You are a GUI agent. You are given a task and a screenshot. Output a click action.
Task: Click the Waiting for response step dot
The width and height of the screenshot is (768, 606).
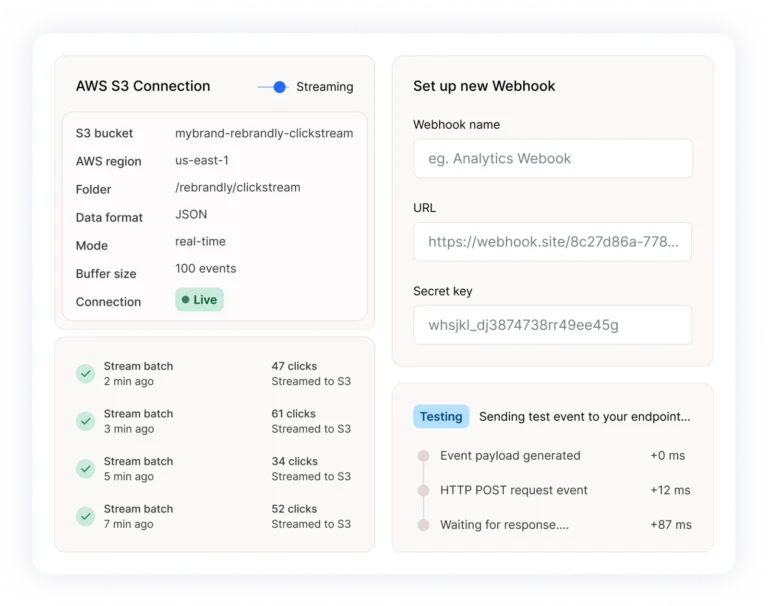[x=423, y=525]
